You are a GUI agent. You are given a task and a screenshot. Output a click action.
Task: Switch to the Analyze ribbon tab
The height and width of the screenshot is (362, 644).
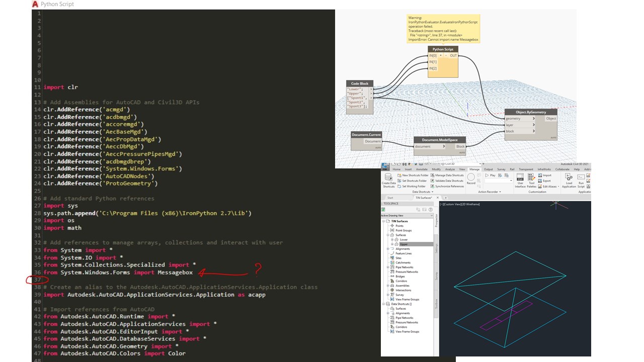pos(450,169)
